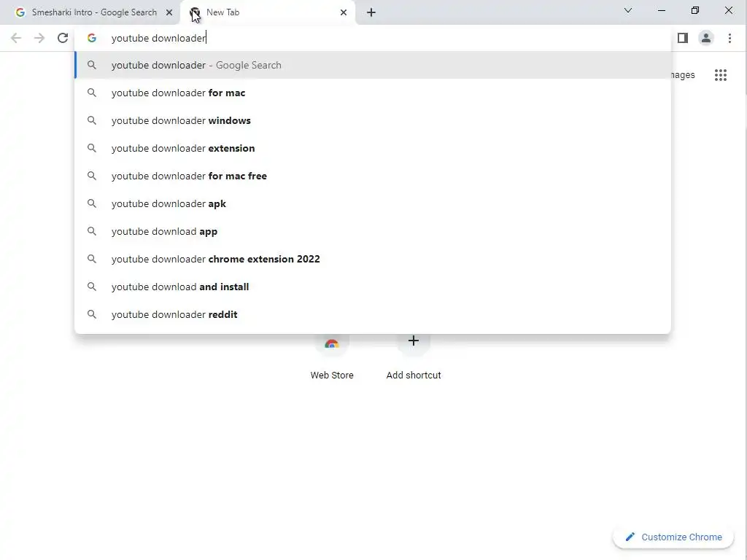Select 'youtube downloader windows' suggestion
The image size is (747, 560).
[373, 120]
